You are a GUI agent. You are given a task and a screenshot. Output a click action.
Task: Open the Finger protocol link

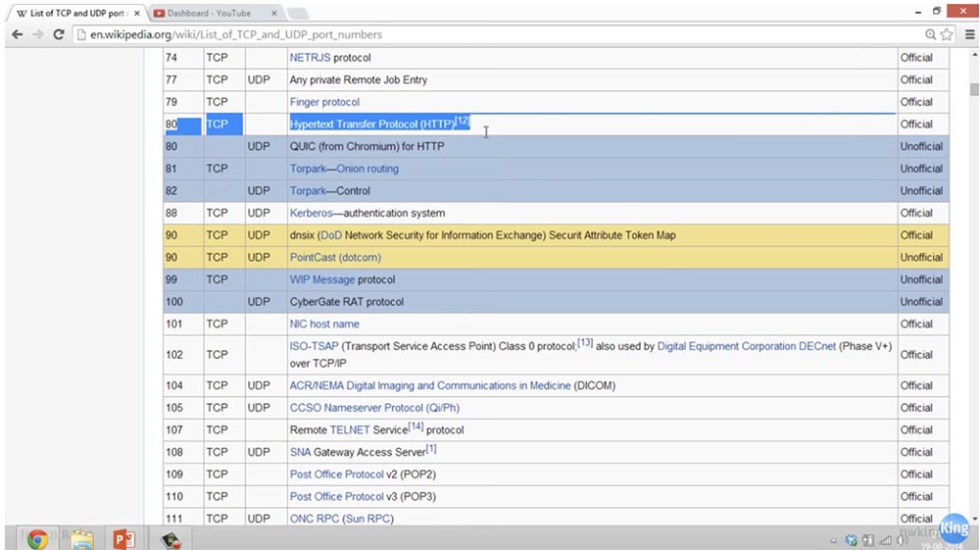[324, 102]
